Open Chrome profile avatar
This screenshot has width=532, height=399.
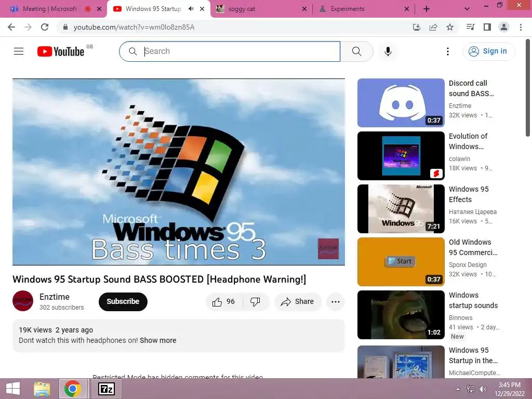[x=504, y=27]
